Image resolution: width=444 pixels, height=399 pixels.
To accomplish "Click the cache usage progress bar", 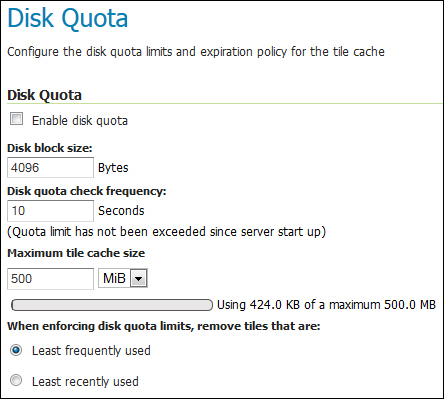I will (x=112, y=305).
